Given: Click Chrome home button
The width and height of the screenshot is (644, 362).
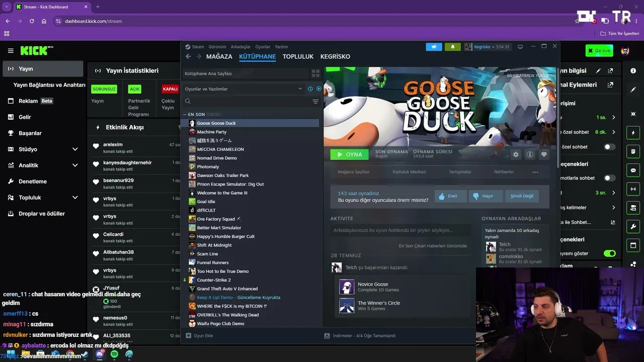Looking at the screenshot, I should coord(44,21).
